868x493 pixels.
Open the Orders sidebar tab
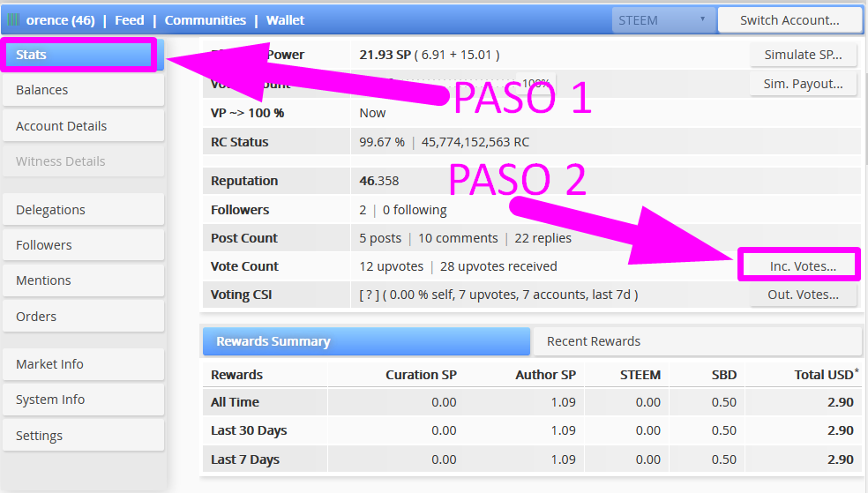click(84, 317)
